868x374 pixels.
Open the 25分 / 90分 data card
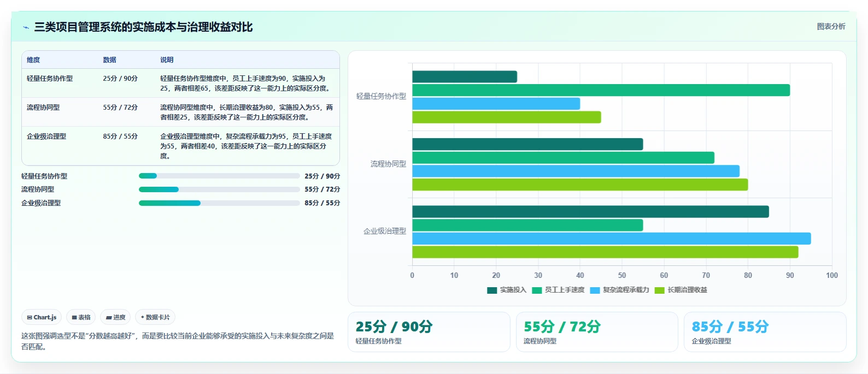pyautogui.click(x=429, y=332)
